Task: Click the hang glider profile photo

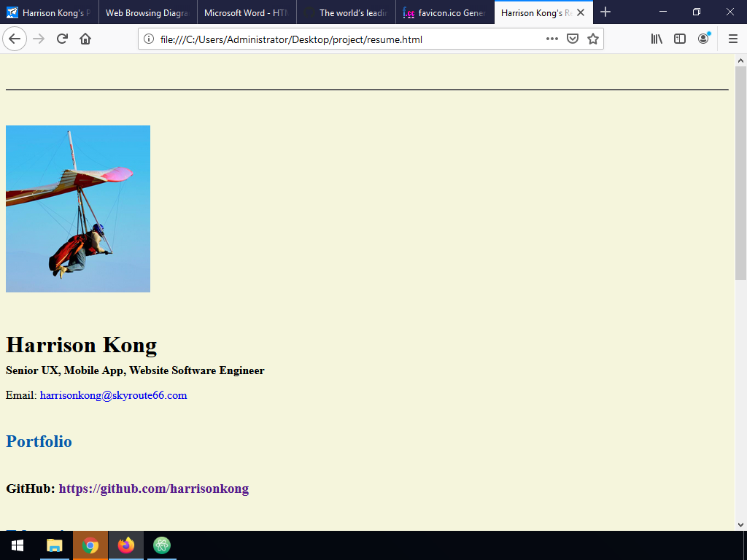Action: coord(78,209)
